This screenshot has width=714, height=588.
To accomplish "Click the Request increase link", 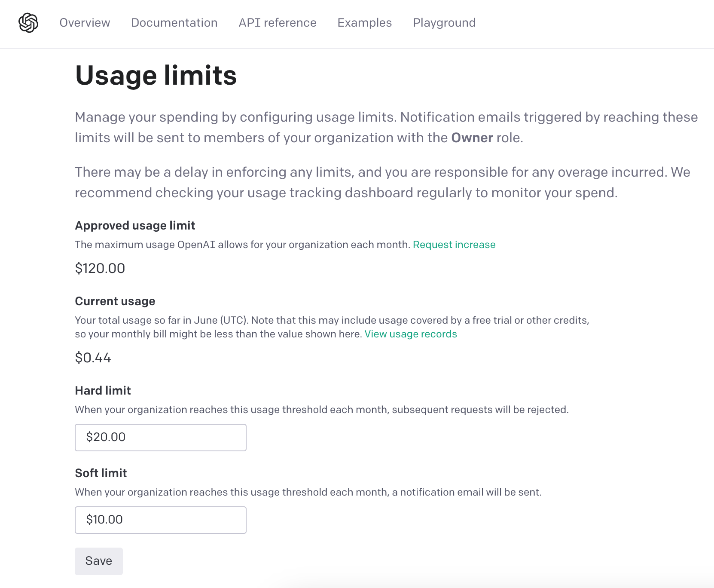I will (454, 245).
